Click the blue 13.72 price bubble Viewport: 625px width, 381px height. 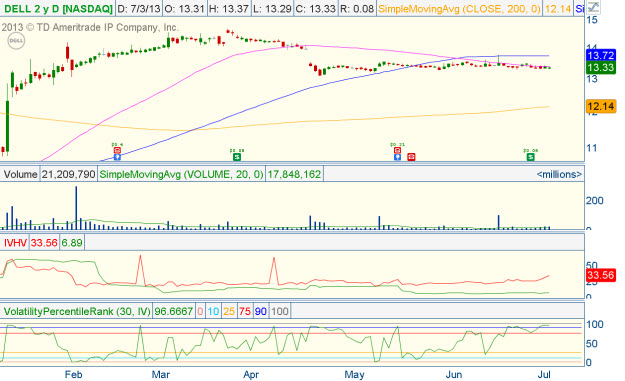(601, 55)
